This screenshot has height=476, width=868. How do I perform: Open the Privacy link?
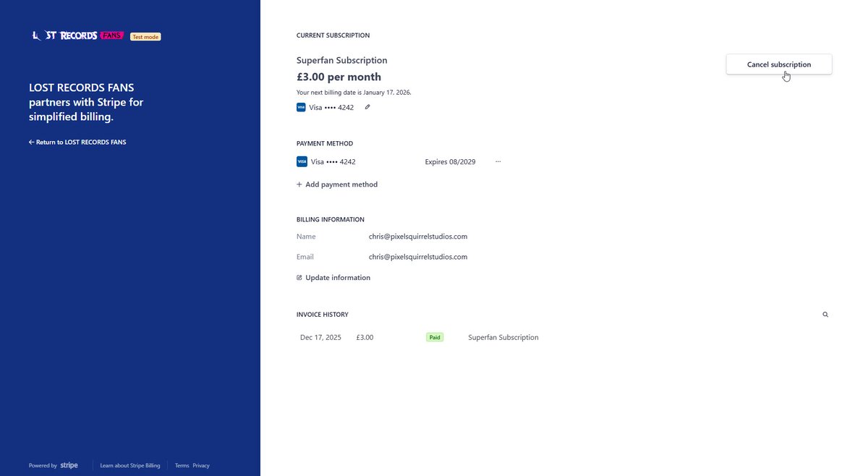point(201,466)
